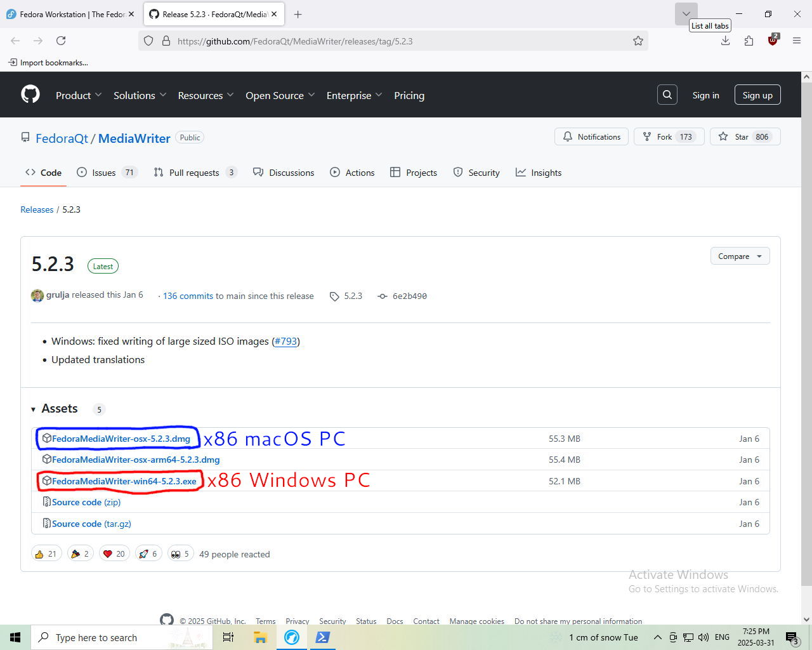Click the Notifications button
The width and height of the screenshot is (812, 650).
click(592, 137)
